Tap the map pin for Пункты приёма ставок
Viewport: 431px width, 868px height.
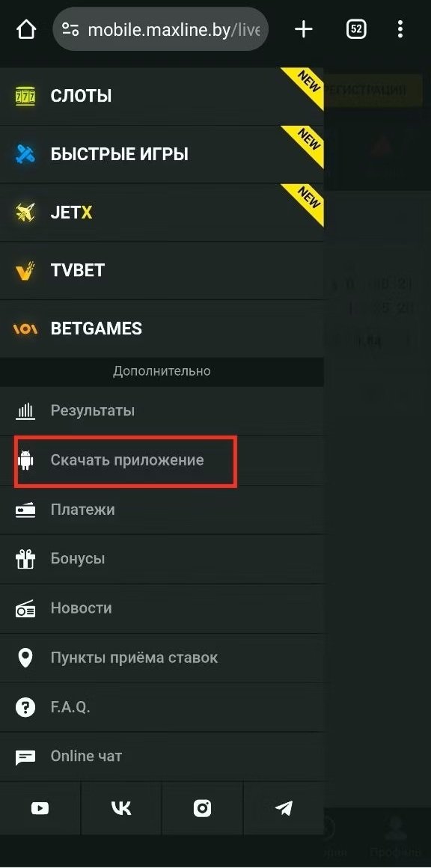click(25, 658)
